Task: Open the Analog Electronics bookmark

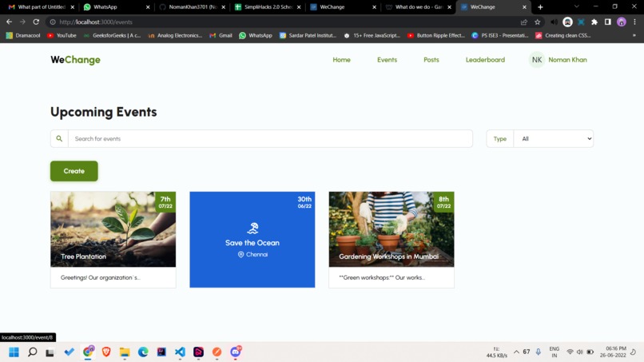Action: [x=175, y=35]
